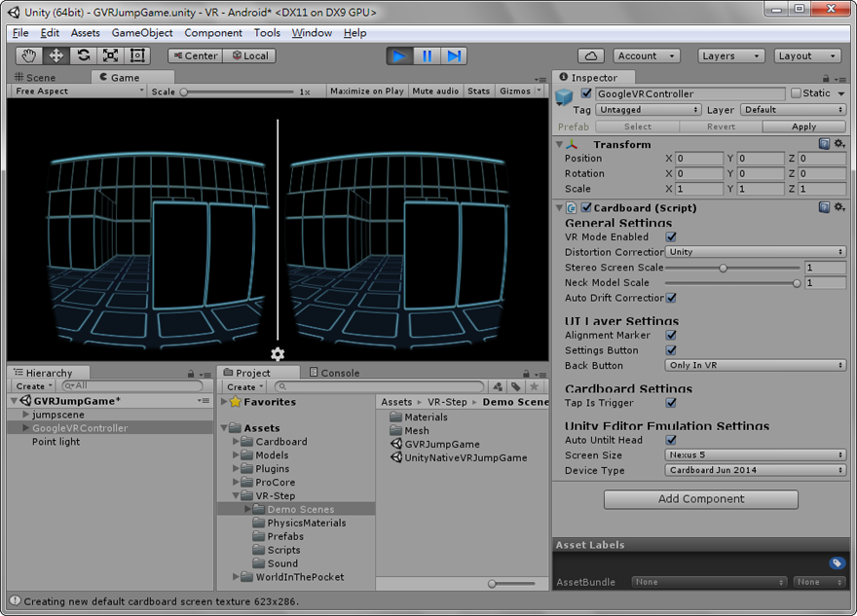The height and width of the screenshot is (616, 857).
Task: Toggle Cardboard script enabled checkbox
Action: click(x=586, y=207)
